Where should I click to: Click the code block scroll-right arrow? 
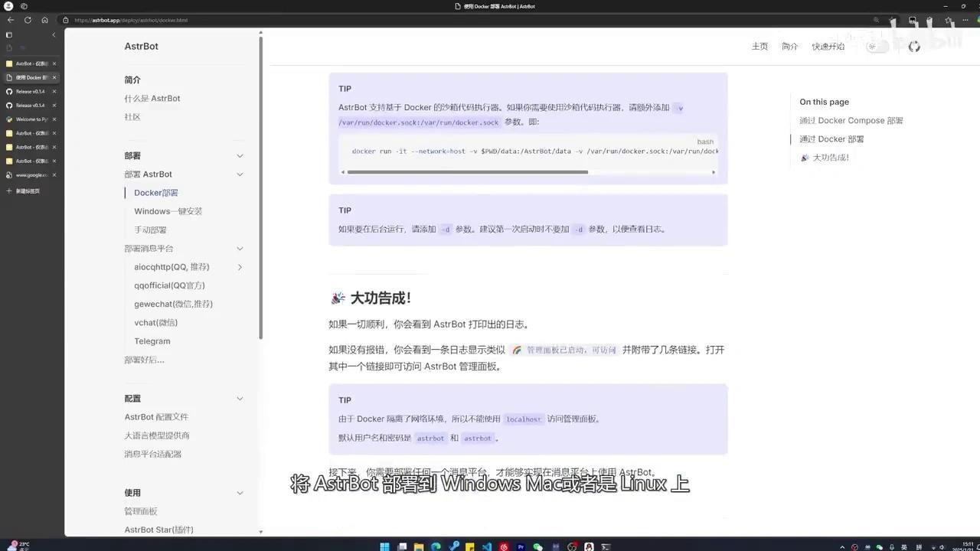(x=714, y=172)
